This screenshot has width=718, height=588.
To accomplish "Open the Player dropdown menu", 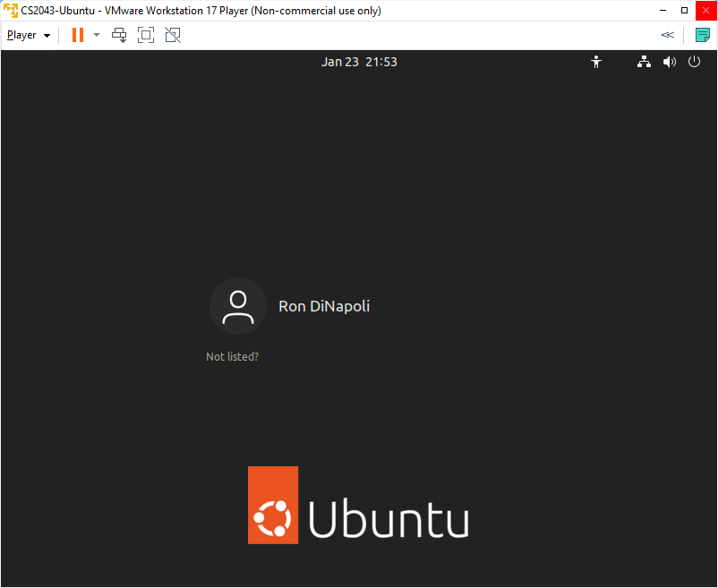I will click(29, 35).
